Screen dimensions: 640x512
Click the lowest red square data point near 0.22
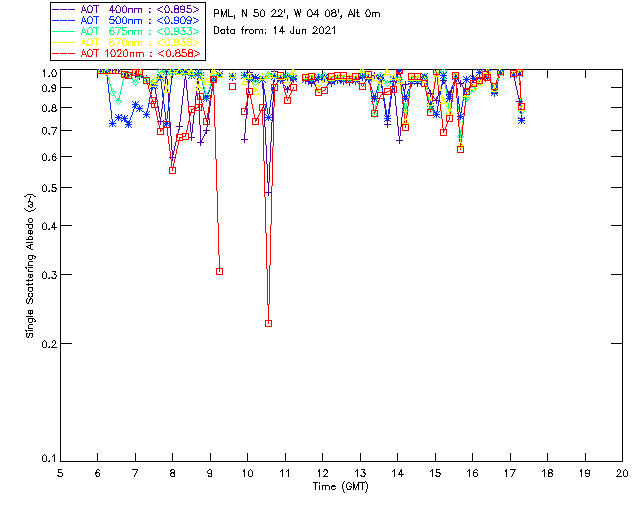269,323
